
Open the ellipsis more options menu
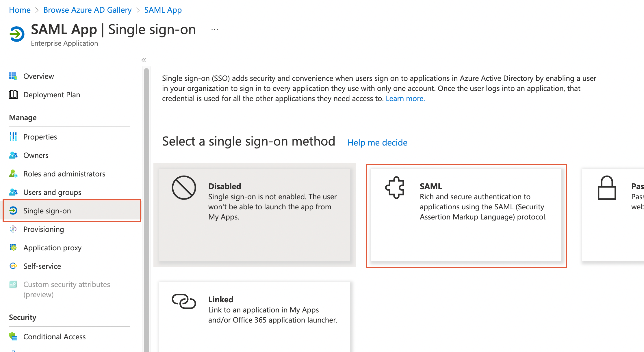[x=215, y=29]
